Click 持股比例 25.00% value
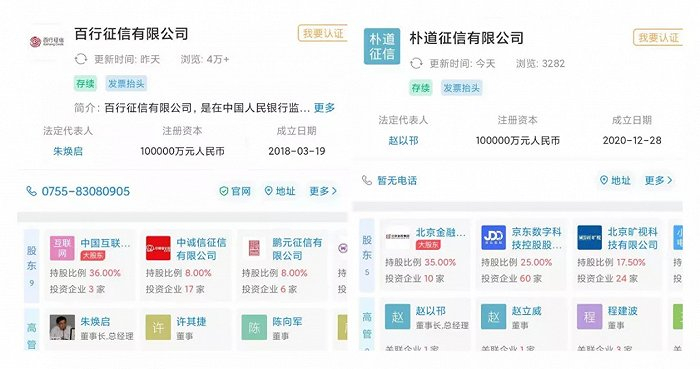Screen dimensions: 700x369 pos(536,262)
